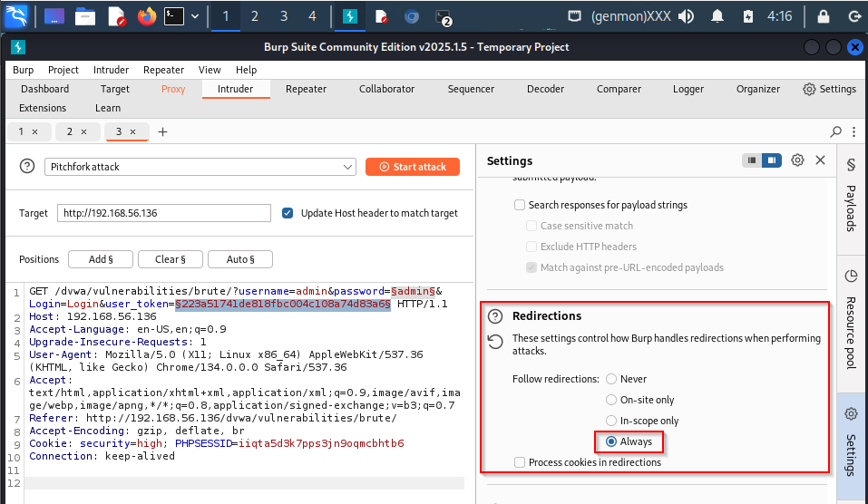Click the Add § button
The height and width of the screenshot is (504, 868).
pyautogui.click(x=100, y=259)
